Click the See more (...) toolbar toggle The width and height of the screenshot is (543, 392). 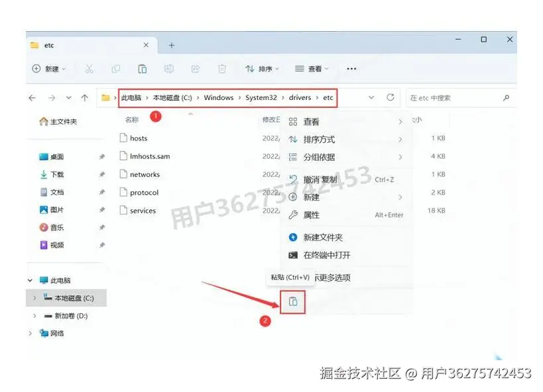pyautogui.click(x=351, y=68)
